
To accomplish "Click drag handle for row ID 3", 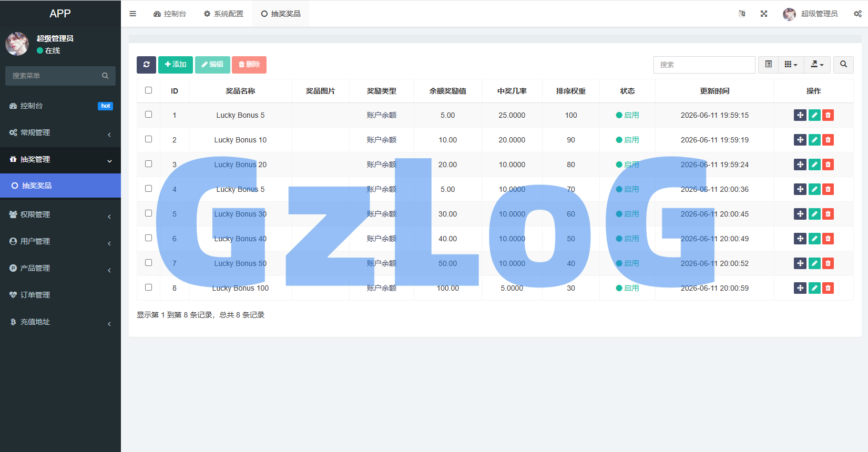I will [800, 165].
